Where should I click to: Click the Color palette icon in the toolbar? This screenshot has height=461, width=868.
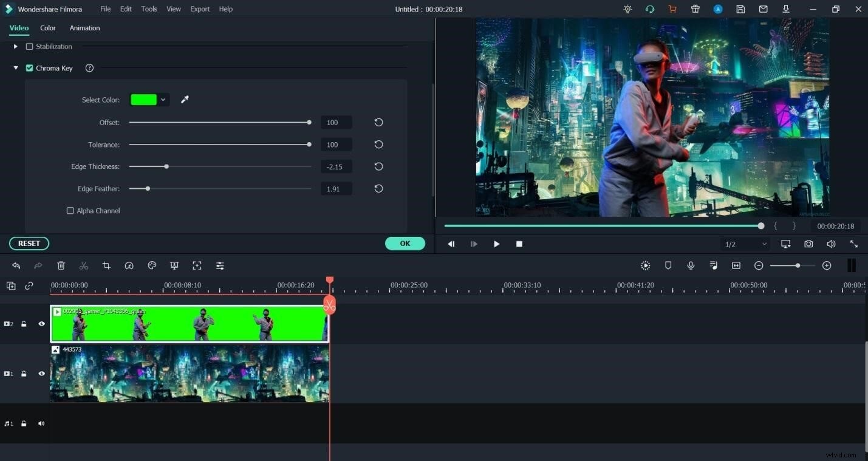tap(152, 265)
